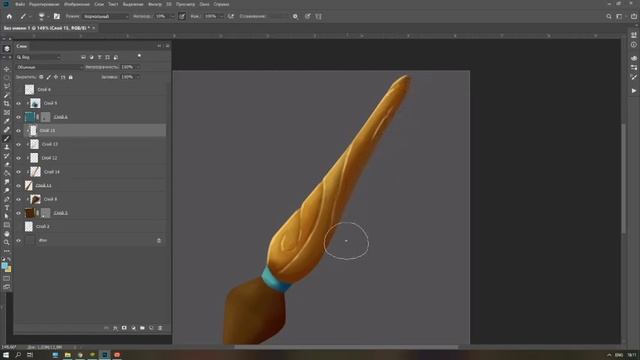Open tool preset picker arrow
The height and width of the screenshot is (360, 640).
click(x=30, y=16)
